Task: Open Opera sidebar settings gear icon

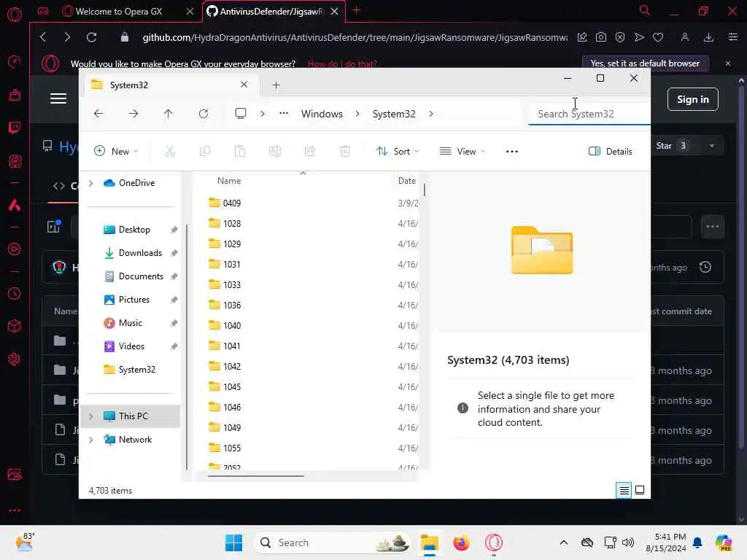Action: click(15, 359)
